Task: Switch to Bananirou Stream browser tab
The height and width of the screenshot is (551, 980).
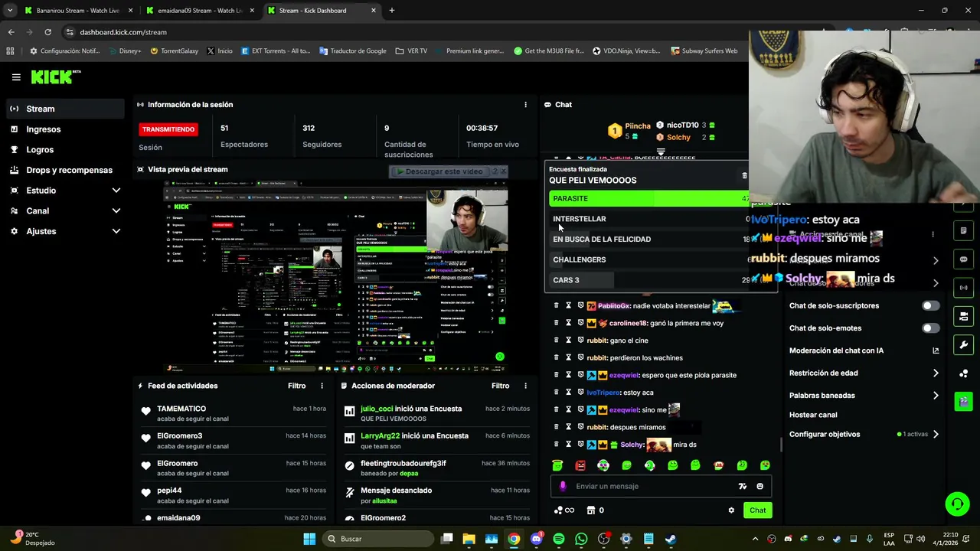Action: click(77, 11)
